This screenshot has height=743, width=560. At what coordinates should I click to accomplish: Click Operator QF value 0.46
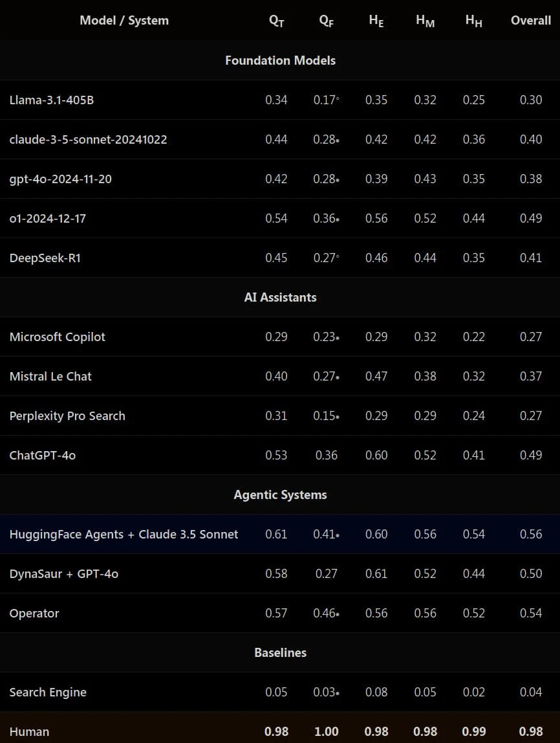pyautogui.click(x=326, y=613)
